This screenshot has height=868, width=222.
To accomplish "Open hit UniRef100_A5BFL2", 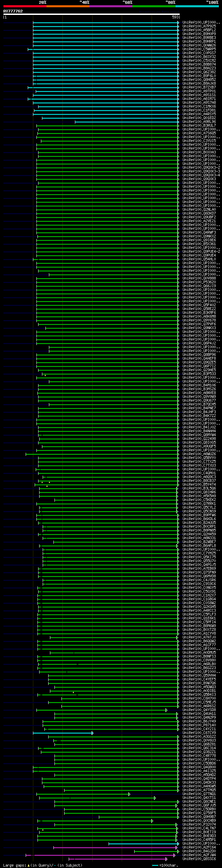I will point(199,30).
